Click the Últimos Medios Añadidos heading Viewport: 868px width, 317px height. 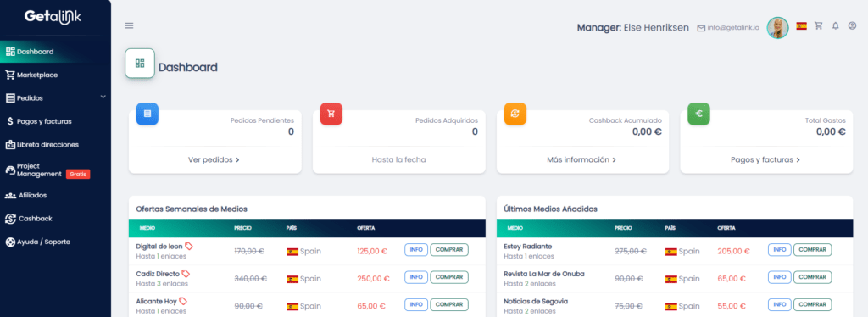click(x=550, y=209)
